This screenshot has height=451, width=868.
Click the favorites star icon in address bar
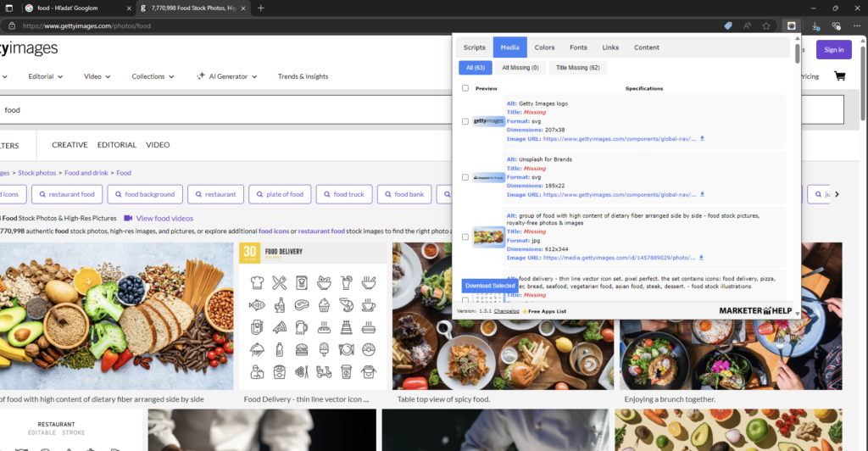click(766, 25)
